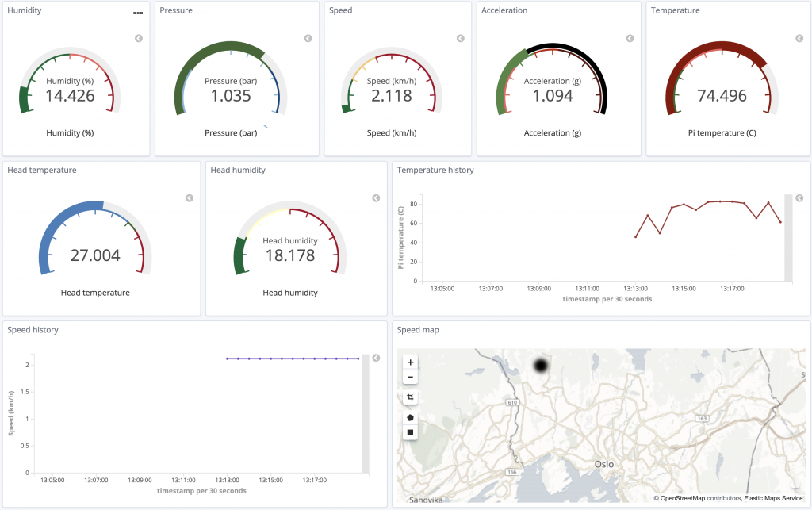Click the last point on temperature history line
Viewport: 812px width, 510px height.
coord(780,222)
